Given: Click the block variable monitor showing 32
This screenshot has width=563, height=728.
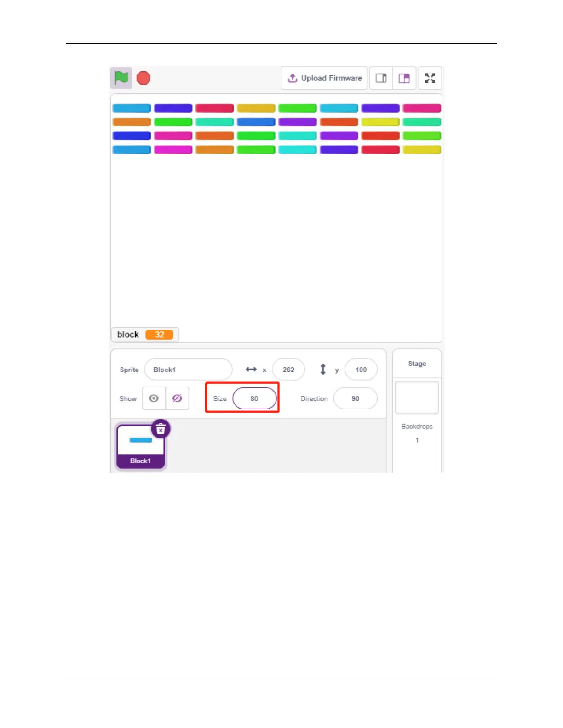Looking at the screenshot, I should click(x=145, y=335).
